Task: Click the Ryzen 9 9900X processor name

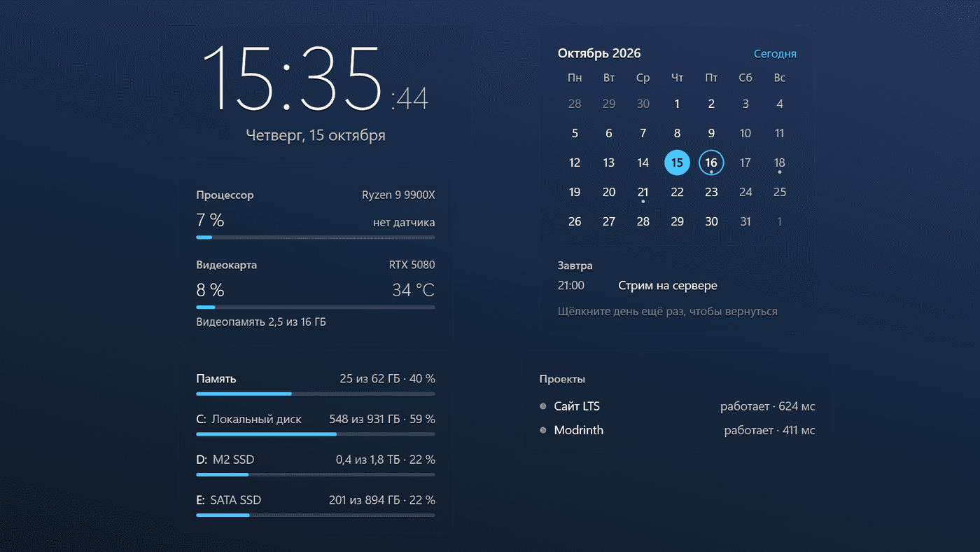Action: (x=398, y=195)
